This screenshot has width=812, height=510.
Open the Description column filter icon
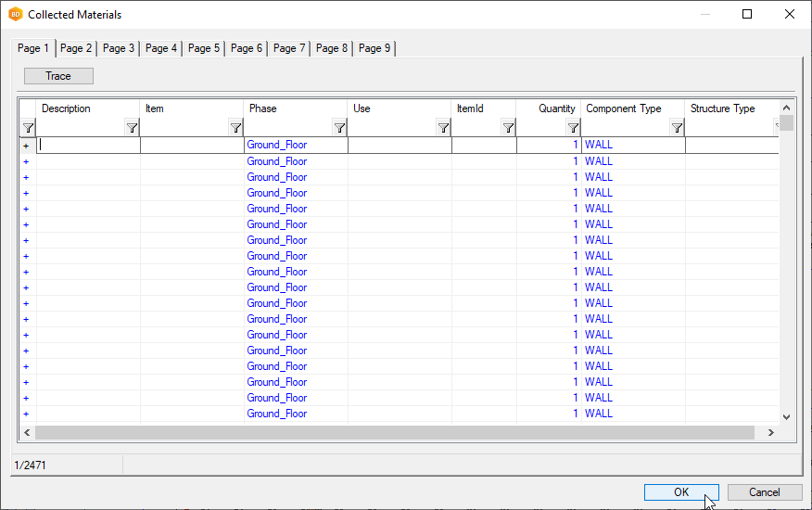coord(132,128)
